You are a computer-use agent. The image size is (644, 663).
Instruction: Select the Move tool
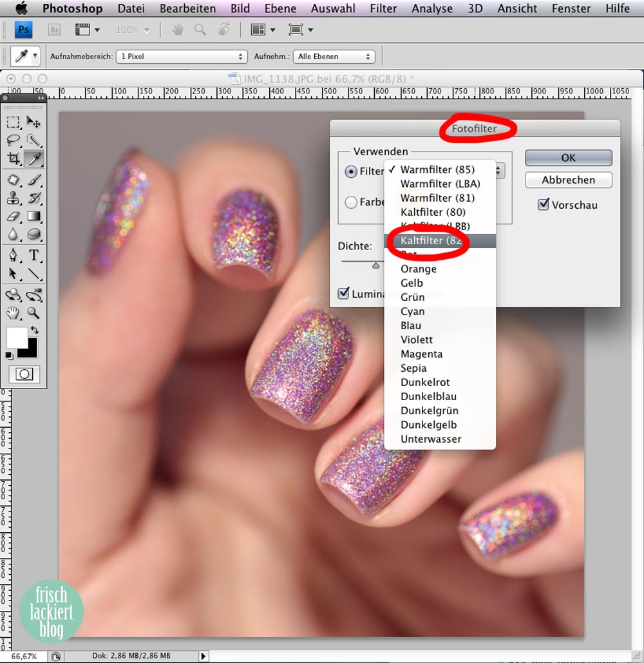[33, 122]
